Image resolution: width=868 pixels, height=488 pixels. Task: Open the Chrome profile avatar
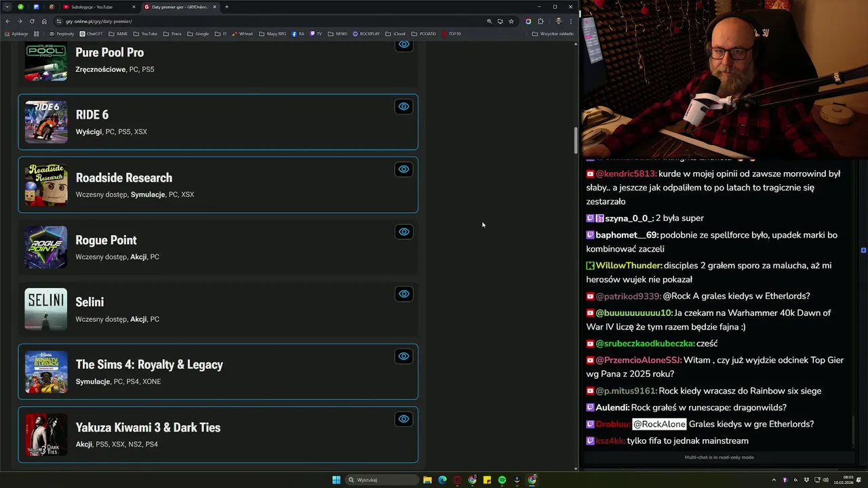pos(557,21)
